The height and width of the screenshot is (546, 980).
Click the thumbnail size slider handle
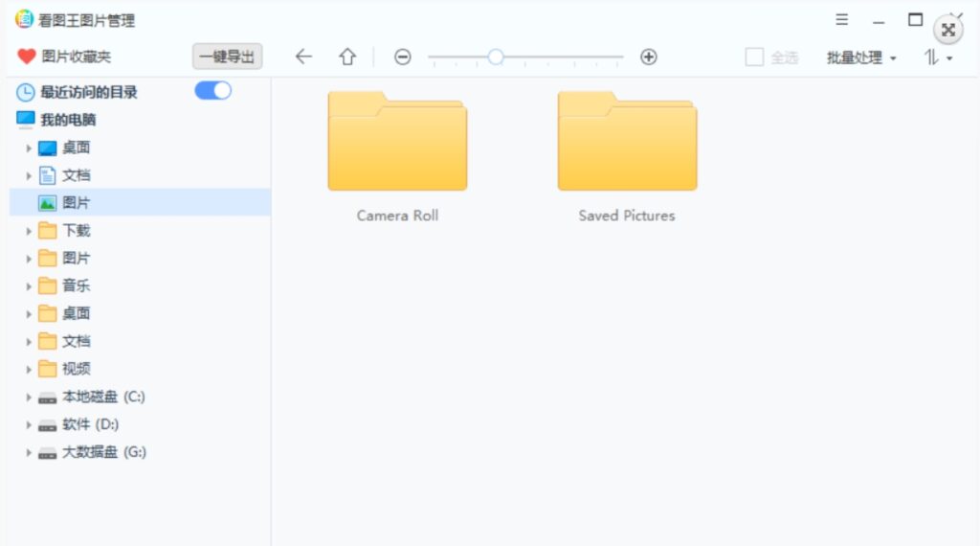[x=496, y=57]
